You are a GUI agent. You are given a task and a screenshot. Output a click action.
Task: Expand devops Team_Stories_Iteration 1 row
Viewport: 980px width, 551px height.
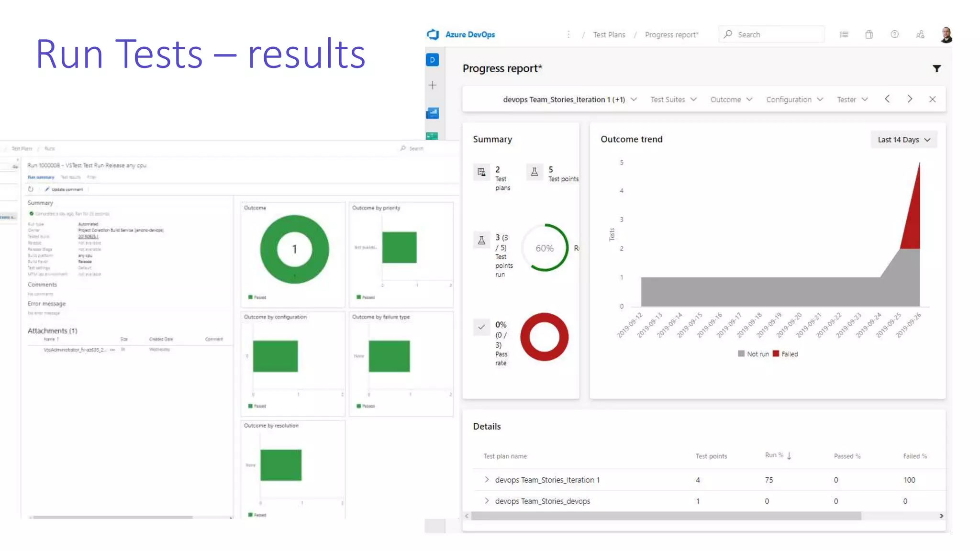[487, 479]
